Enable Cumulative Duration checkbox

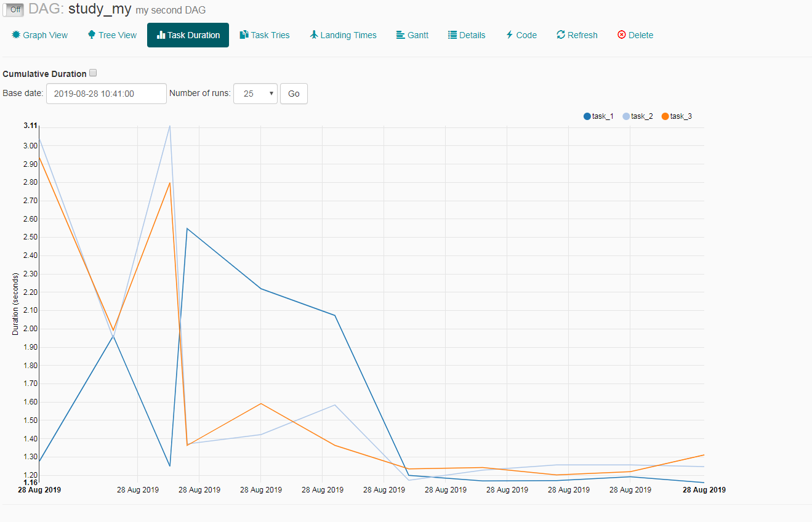point(93,73)
